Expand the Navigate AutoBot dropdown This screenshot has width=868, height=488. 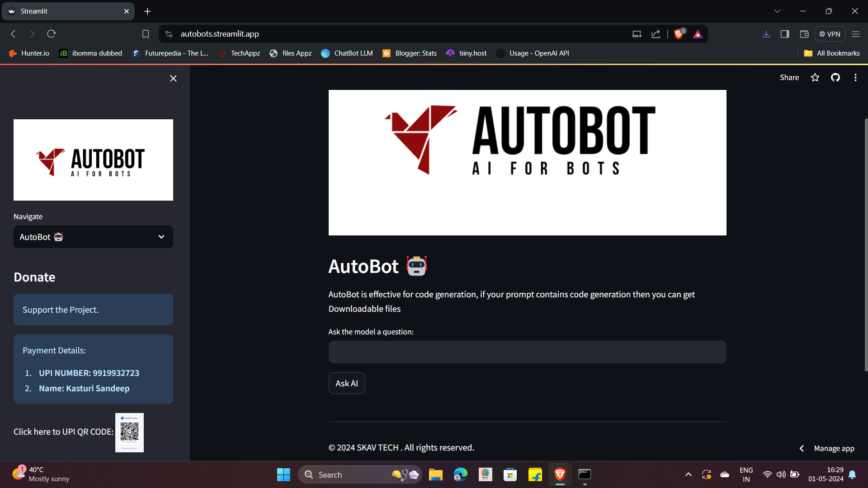click(93, 237)
